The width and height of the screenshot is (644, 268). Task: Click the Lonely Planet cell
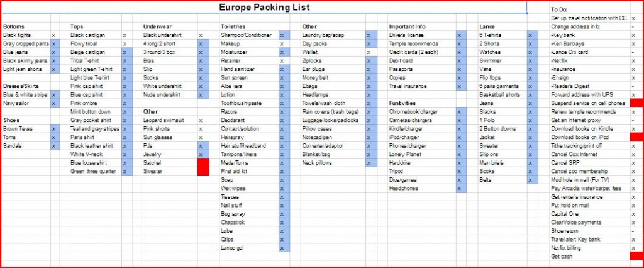tap(408, 154)
